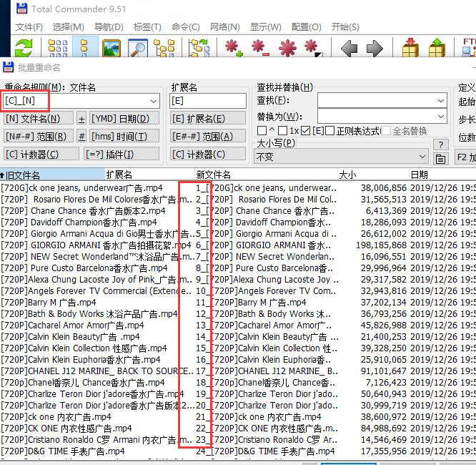Click red asterisk invert selection icon
Image resolution: width=476 pixels, height=465 pixels.
point(313,48)
